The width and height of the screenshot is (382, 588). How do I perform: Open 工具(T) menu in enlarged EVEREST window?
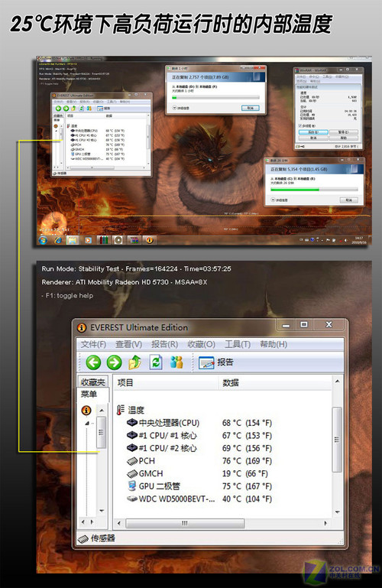238,344
